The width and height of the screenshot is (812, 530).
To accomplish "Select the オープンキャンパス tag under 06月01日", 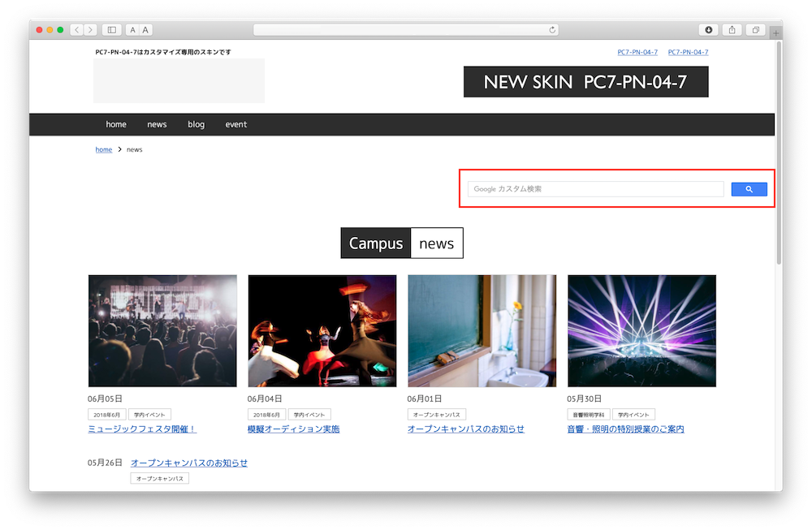I will click(x=437, y=415).
